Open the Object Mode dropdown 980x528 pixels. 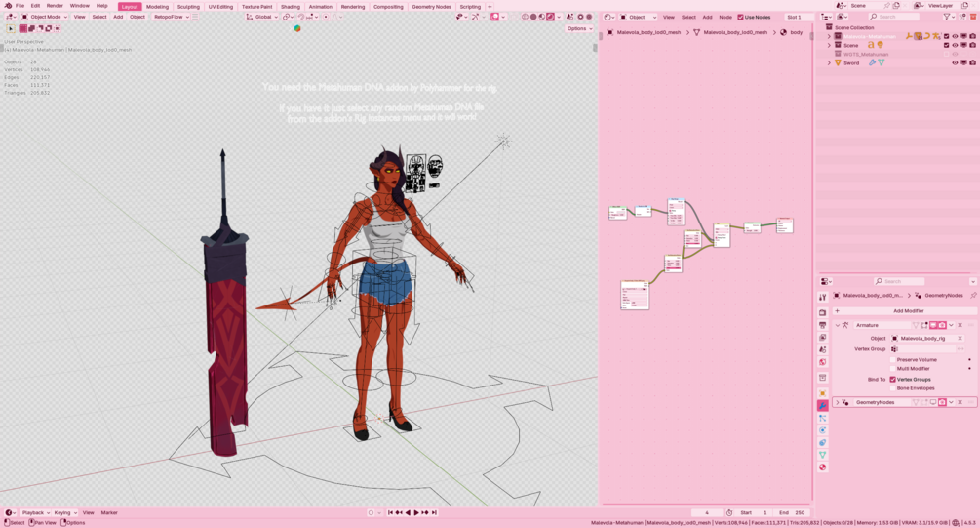pyautogui.click(x=45, y=17)
